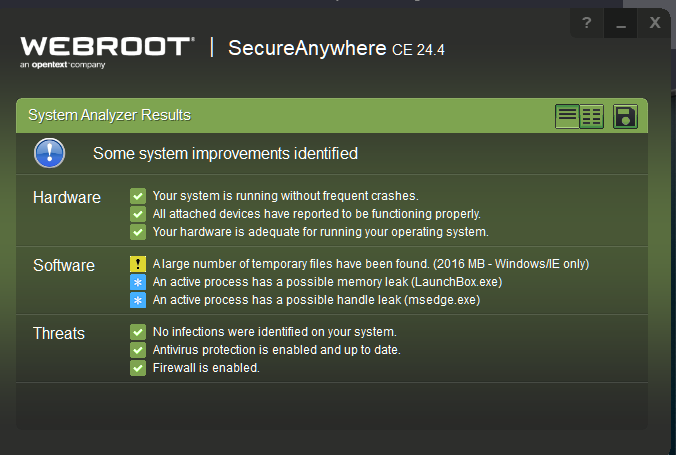Select the Threats section label
This screenshot has height=455, width=676.
pyautogui.click(x=59, y=333)
